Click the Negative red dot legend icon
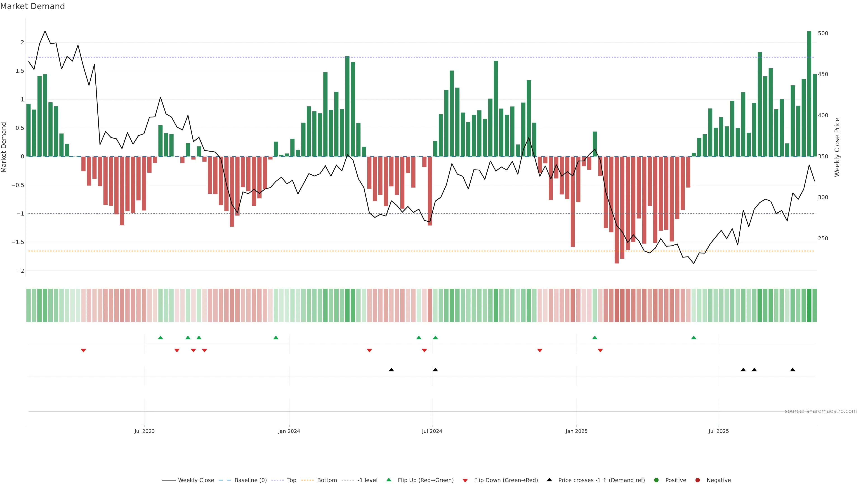868x488 pixels. (x=698, y=480)
